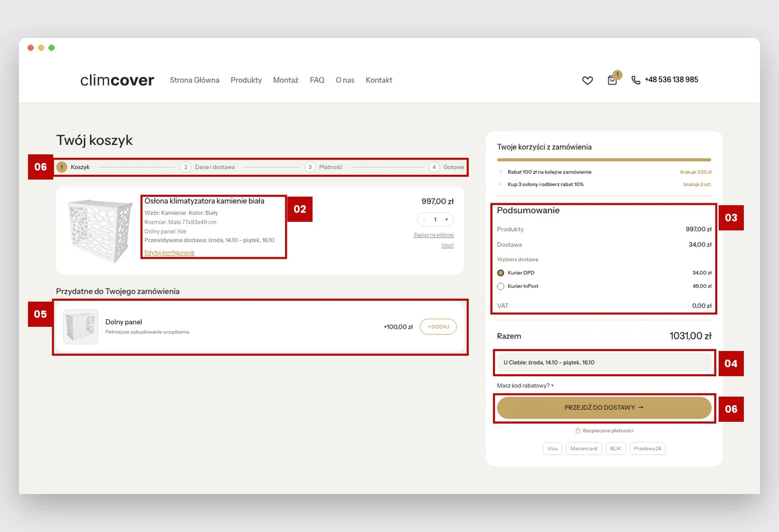779x532 pixels.
Task: Click the Bezpieczne płatności lock icon
Action: [578, 430]
